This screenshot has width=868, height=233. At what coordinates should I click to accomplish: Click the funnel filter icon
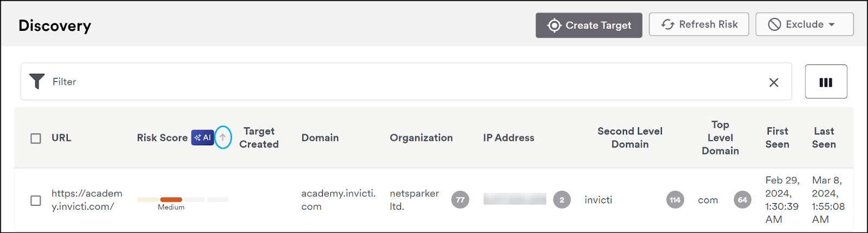click(x=37, y=82)
